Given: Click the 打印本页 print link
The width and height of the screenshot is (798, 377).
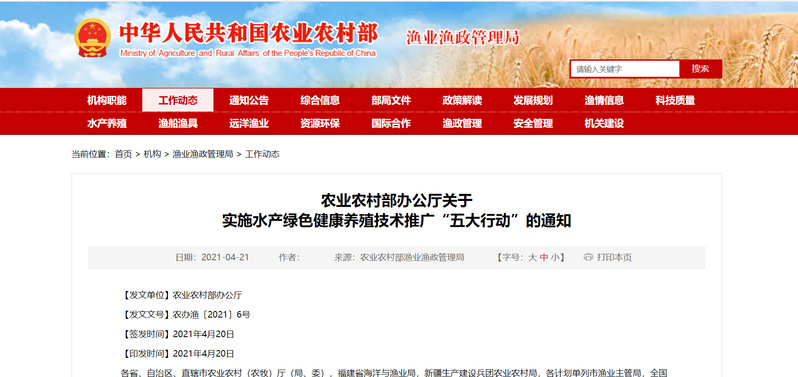Looking at the screenshot, I should coord(614,257).
